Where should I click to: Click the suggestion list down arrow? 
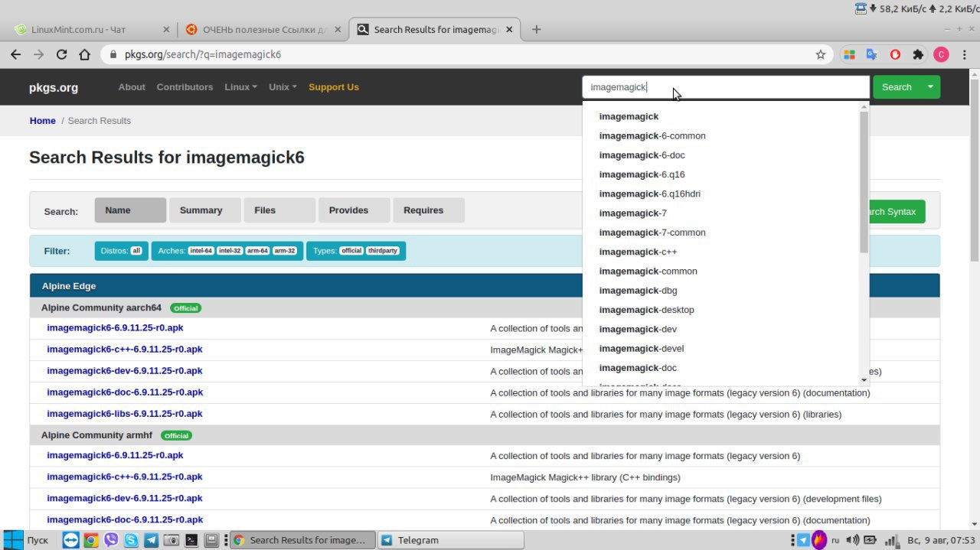click(864, 380)
